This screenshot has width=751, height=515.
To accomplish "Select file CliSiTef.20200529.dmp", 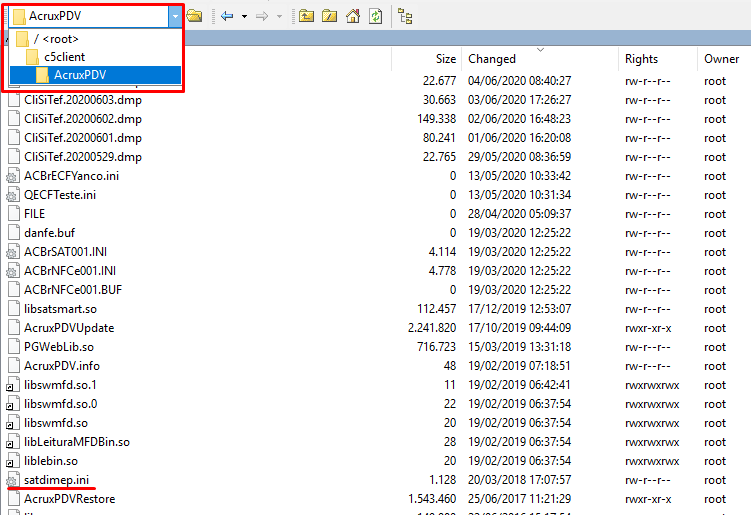I will point(83,157).
